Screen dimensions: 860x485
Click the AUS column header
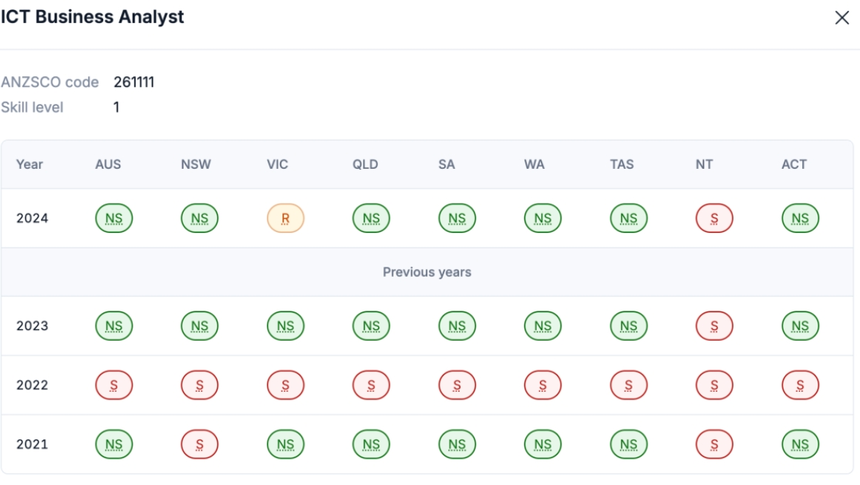pyautogui.click(x=108, y=165)
